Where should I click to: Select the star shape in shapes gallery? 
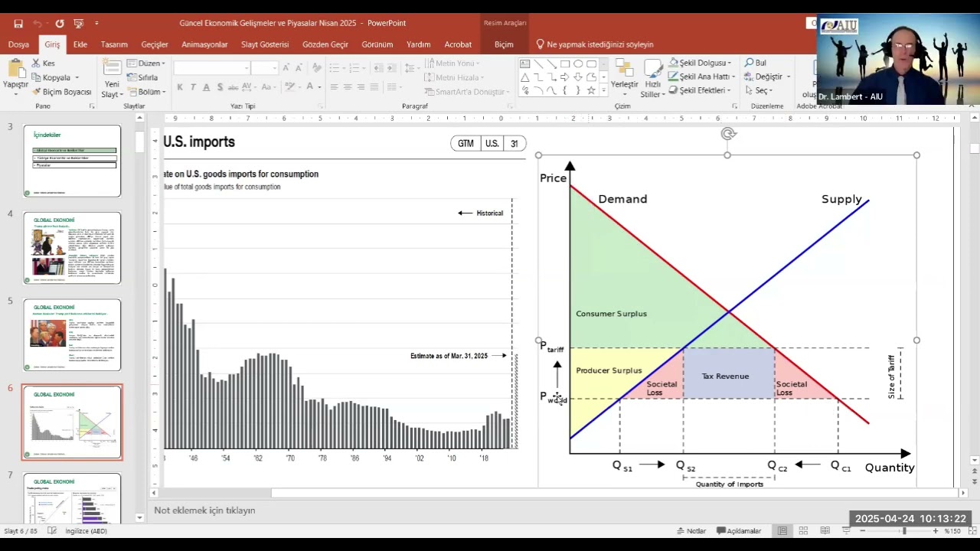click(590, 90)
